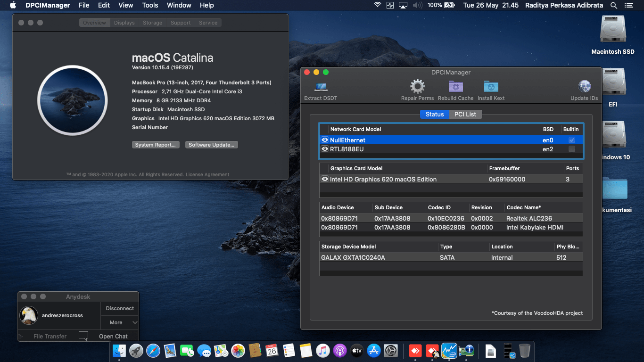Open the Apple TV app from the Dock
The height and width of the screenshot is (362, 644).
tap(356, 351)
